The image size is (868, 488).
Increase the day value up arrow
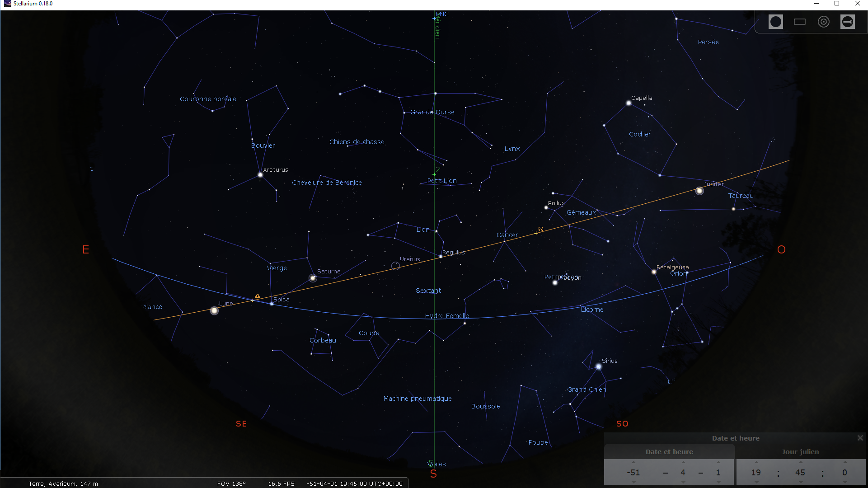tap(718, 462)
